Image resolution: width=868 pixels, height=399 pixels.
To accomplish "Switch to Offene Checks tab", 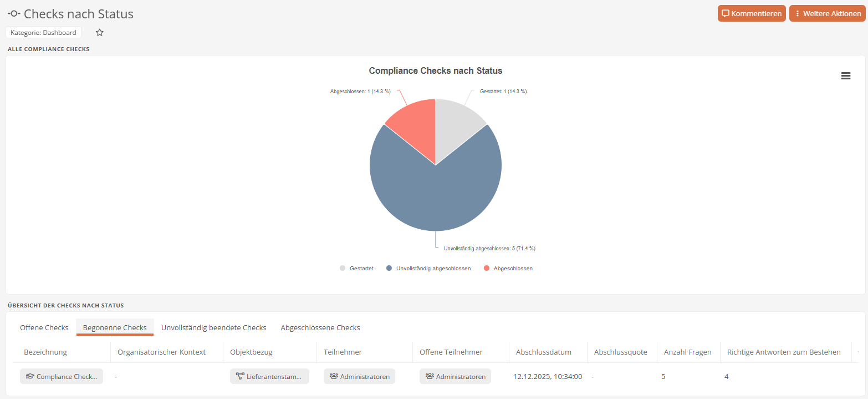I will pyautogui.click(x=44, y=328).
